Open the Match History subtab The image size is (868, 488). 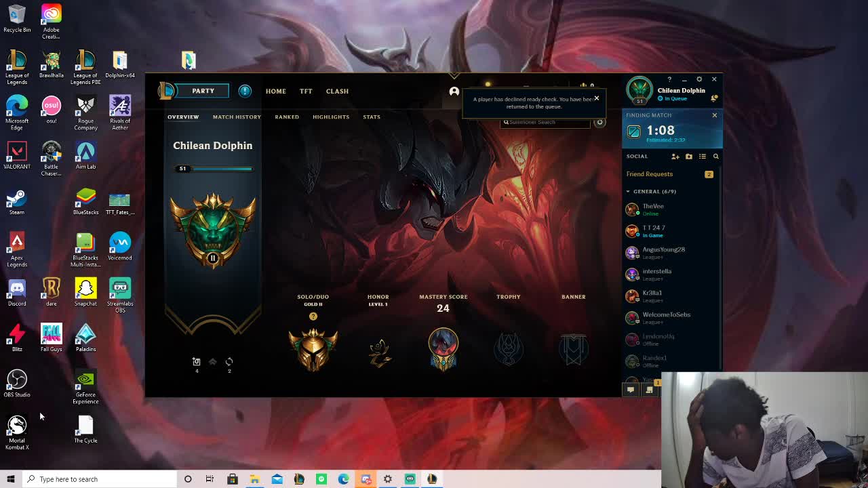click(x=237, y=117)
